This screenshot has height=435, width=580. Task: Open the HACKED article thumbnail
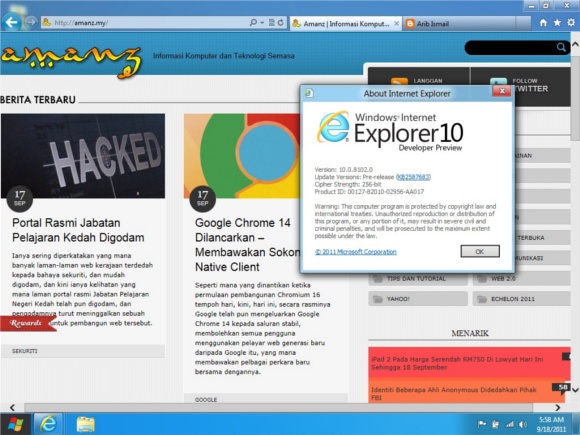pyautogui.click(x=83, y=156)
